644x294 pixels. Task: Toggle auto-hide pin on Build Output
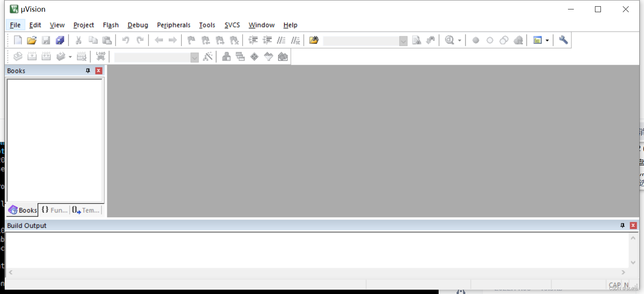tap(622, 225)
